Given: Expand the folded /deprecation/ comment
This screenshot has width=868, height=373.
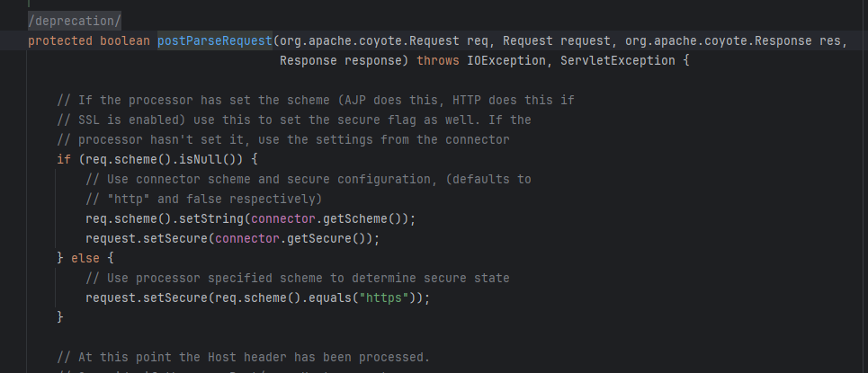Looking at the screenshot, I should pyautogui.click(x=74, y=21).
